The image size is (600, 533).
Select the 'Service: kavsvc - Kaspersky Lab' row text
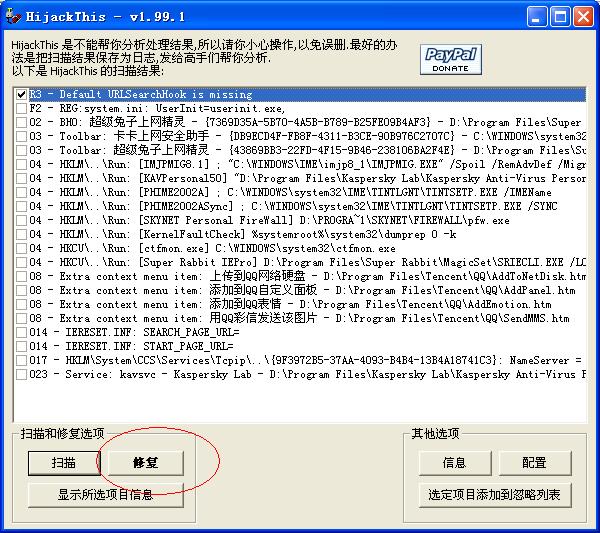(307, 375)
